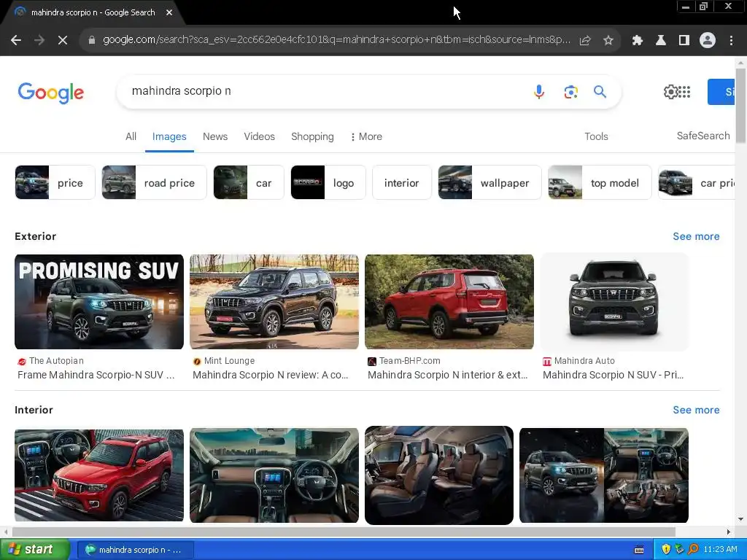
Task: Open 'Mahindra Scorpio N interior & ext...' link
Action: (448, 376)
